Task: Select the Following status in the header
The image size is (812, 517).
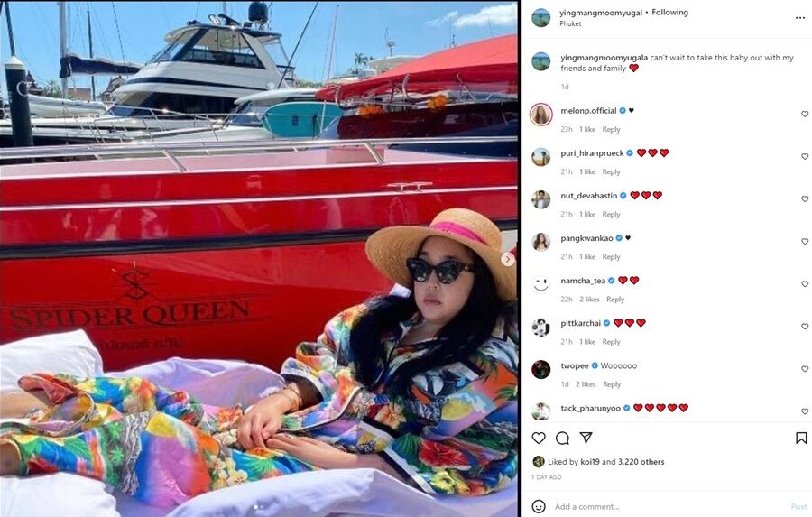Action: tap(669, 13)
